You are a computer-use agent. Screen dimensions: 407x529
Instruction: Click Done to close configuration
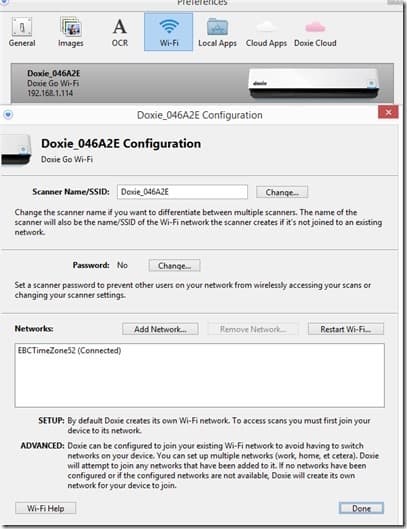[361, 508]
